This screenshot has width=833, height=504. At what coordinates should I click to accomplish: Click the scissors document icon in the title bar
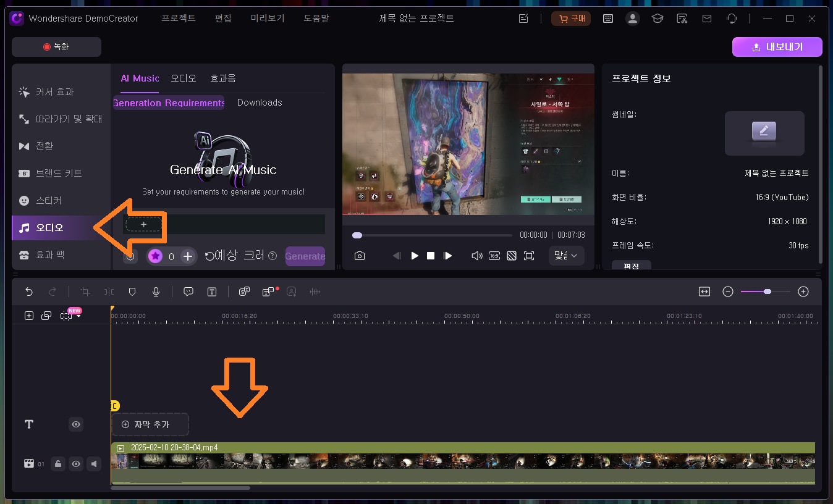[682, 19]
